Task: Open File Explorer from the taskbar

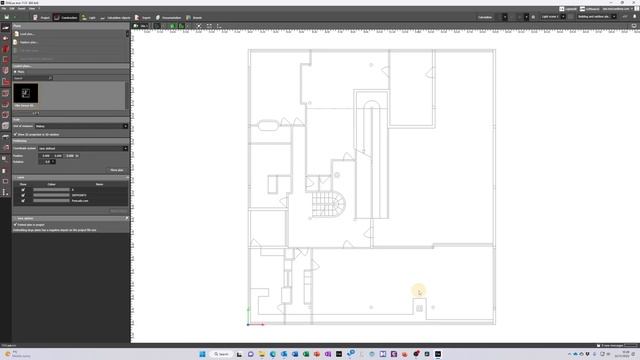Action: (x=262, y=354)
